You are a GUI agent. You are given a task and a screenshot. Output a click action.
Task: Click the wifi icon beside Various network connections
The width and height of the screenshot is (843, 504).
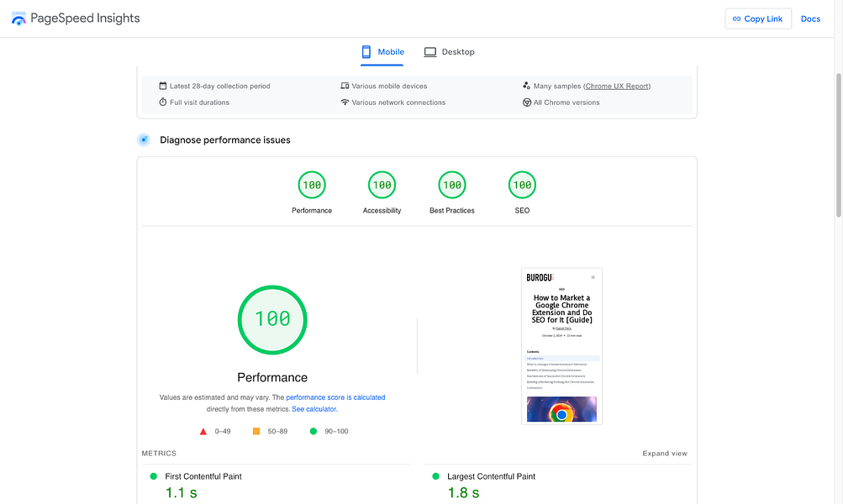345,102
